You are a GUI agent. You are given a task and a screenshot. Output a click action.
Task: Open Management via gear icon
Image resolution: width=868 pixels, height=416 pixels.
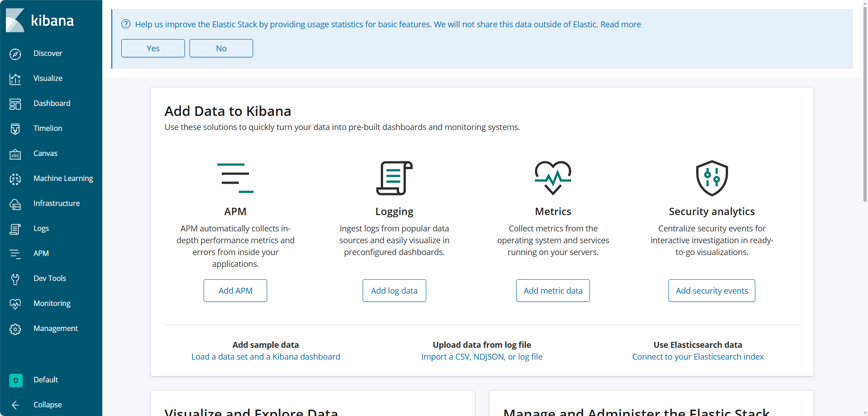point(15,329)
